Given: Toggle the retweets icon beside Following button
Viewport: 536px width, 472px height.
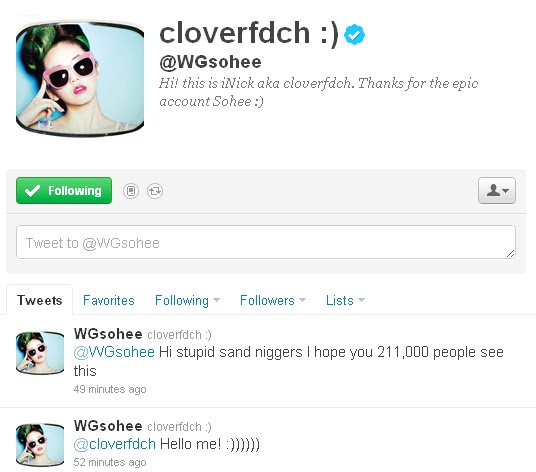Looking at the screenshot, I should click(155, 191).
